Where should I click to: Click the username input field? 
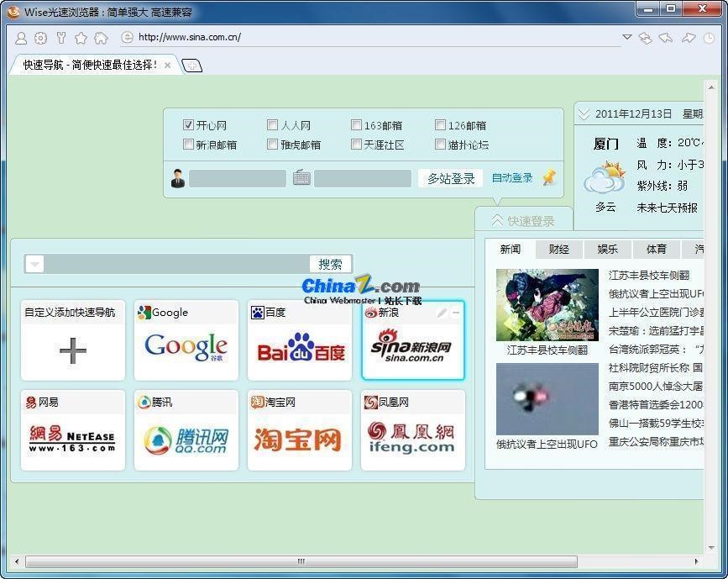(238, 178)
